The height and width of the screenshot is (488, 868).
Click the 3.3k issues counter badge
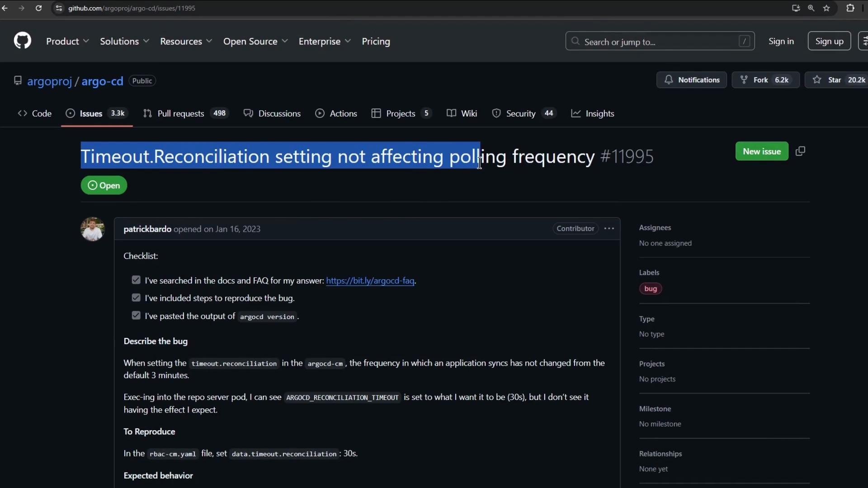[118, 113]
